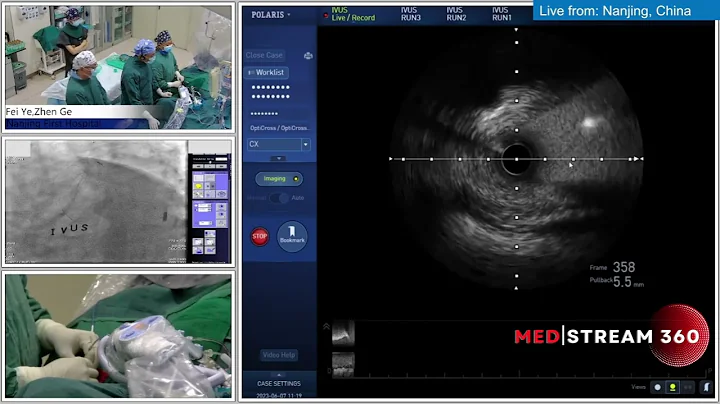Click the red record indicator dot
This screenshot has width=720, height=404.
(x=326, y=16)
